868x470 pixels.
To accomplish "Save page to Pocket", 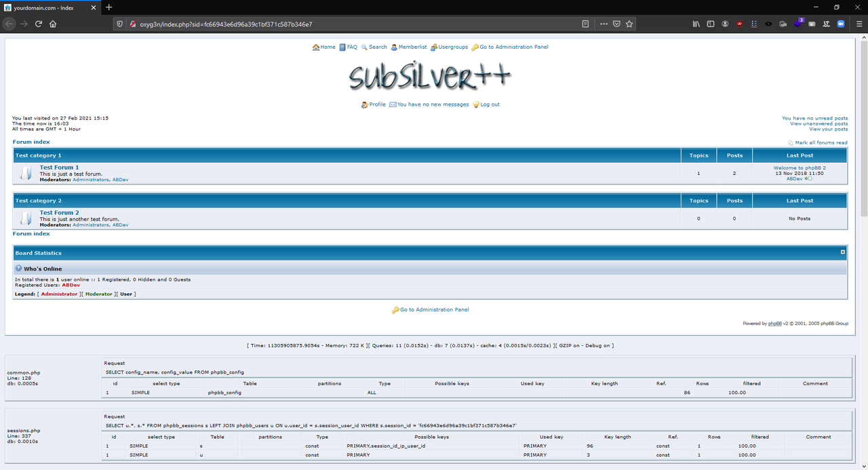I will (x=616, y=24).
